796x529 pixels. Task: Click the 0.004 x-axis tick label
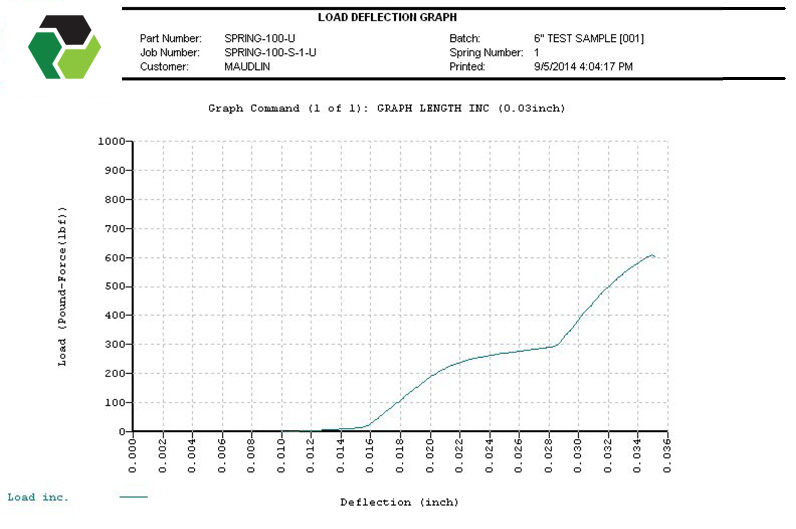click(x=192, y=456)
